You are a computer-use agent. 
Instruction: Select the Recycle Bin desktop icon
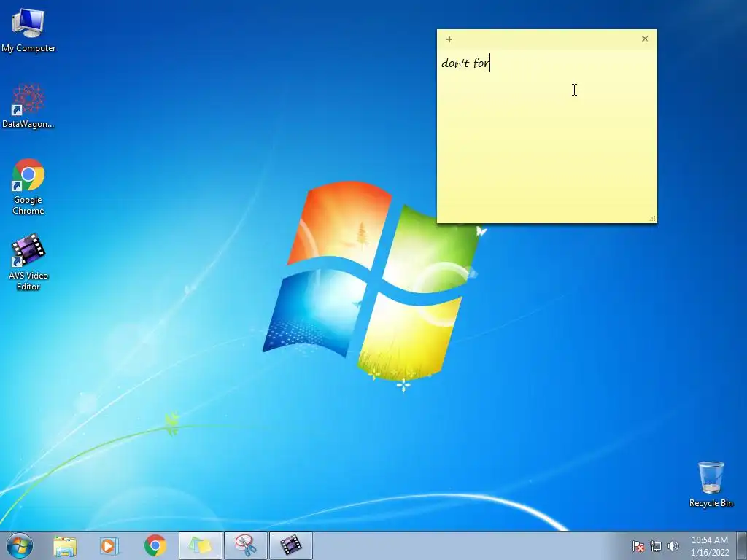coord(711,484)
